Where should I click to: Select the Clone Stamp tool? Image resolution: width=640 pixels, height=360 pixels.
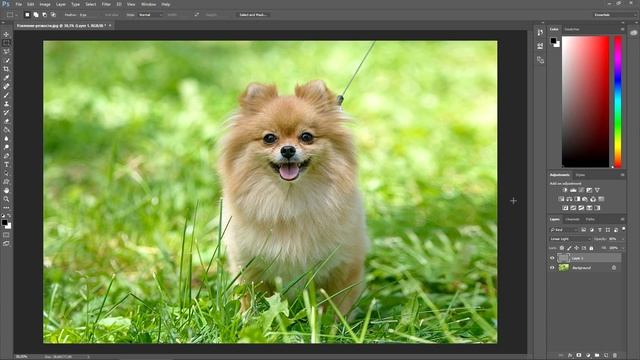click(6, 104)
